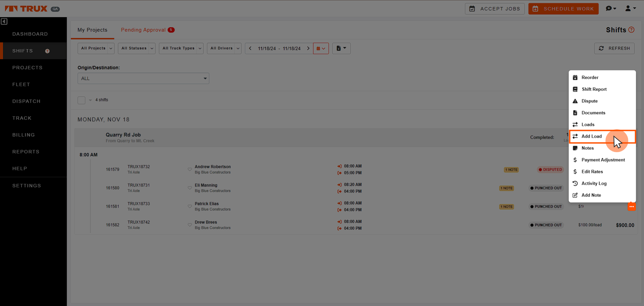644x306 pixels.
Task: Go to the next date range arrow
Action: point(308,48)
